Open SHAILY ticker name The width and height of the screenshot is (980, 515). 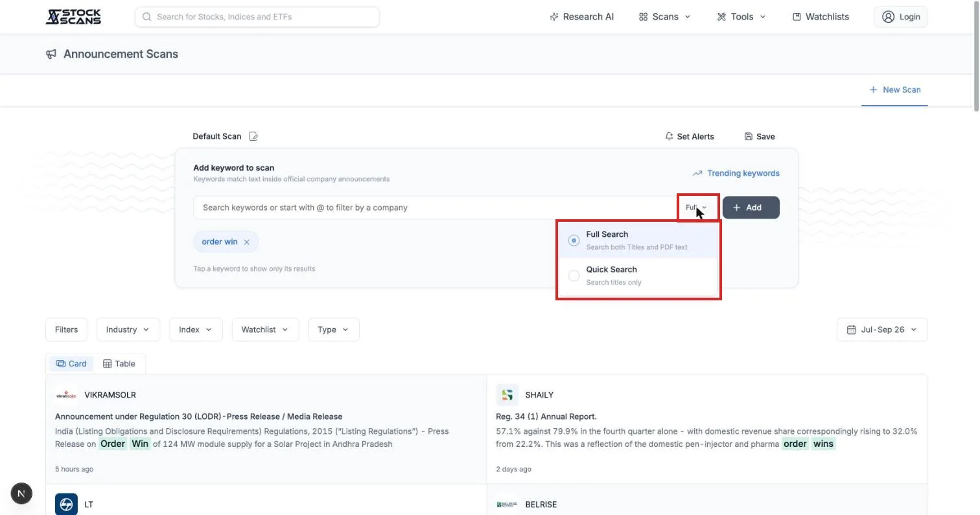click(x=539, y=395)
